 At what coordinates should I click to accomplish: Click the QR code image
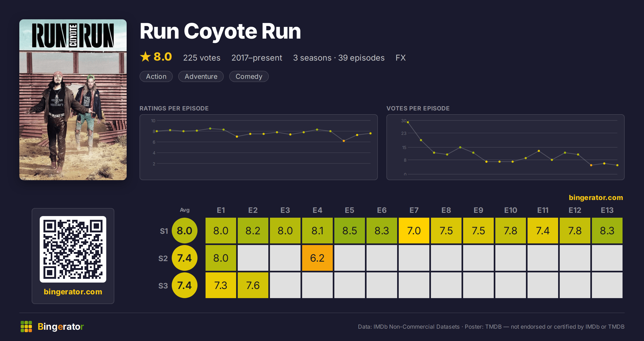[73, 249]
